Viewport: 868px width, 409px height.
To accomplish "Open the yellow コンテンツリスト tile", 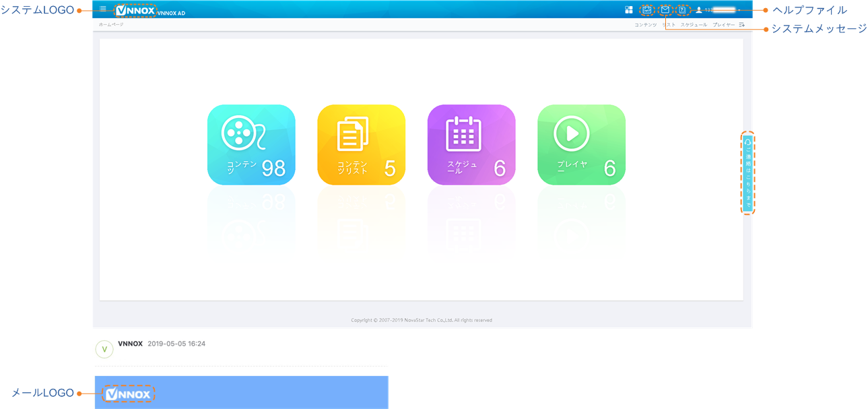I will [x=362, y=145].
